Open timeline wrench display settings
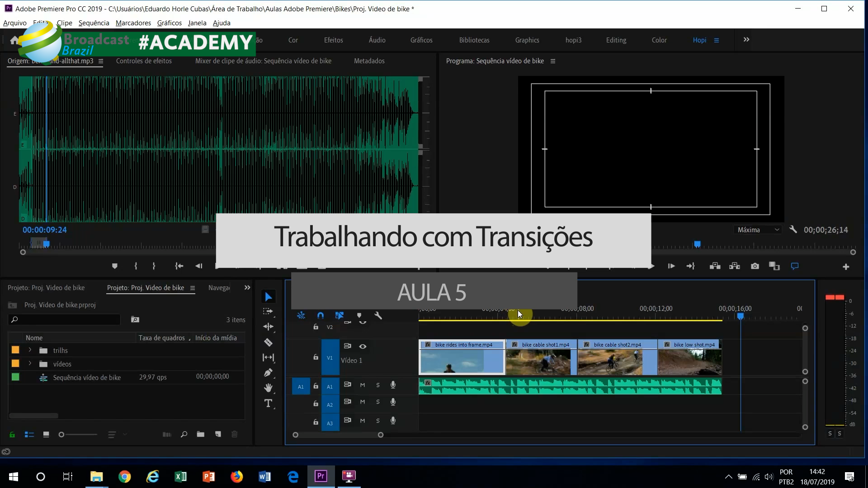Viewport: 868px width, 488px height. [x=378, y=315]
